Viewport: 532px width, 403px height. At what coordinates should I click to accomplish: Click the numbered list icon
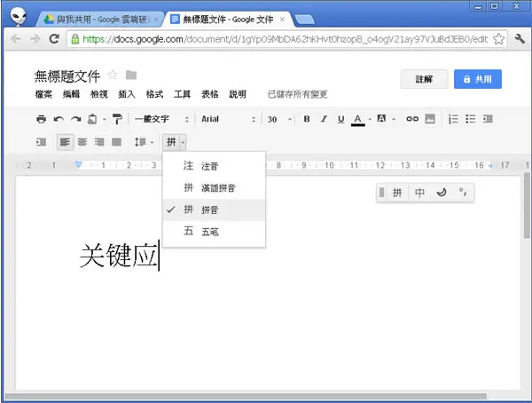click(x=453, y=119)
